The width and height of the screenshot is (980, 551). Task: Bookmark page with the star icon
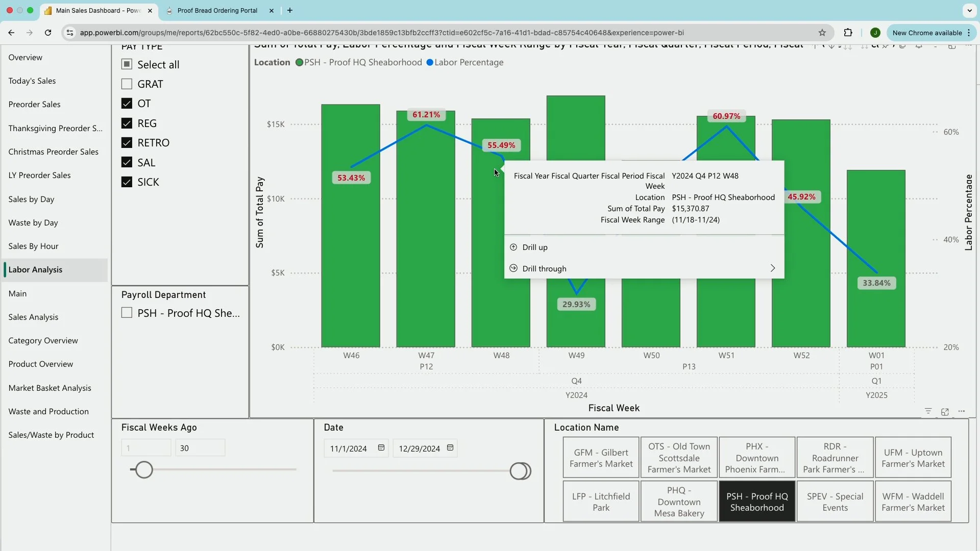click(822, 33)
